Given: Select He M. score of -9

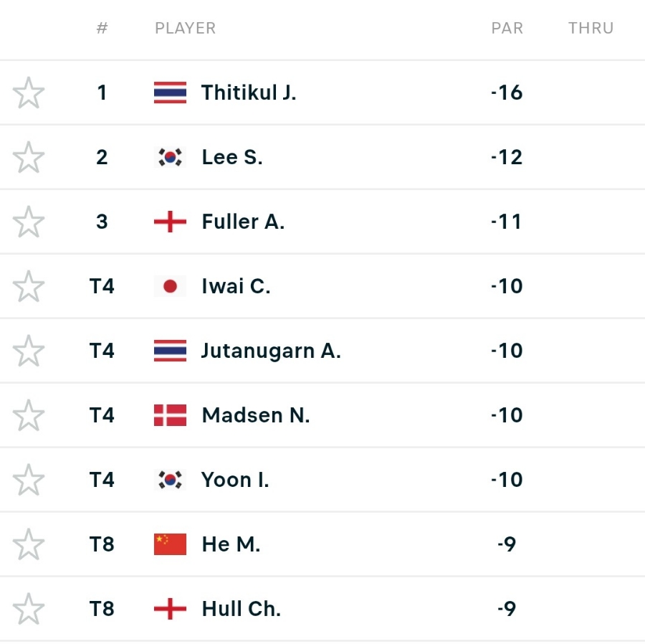Looking at the screenshot, I should coord(507,544).
